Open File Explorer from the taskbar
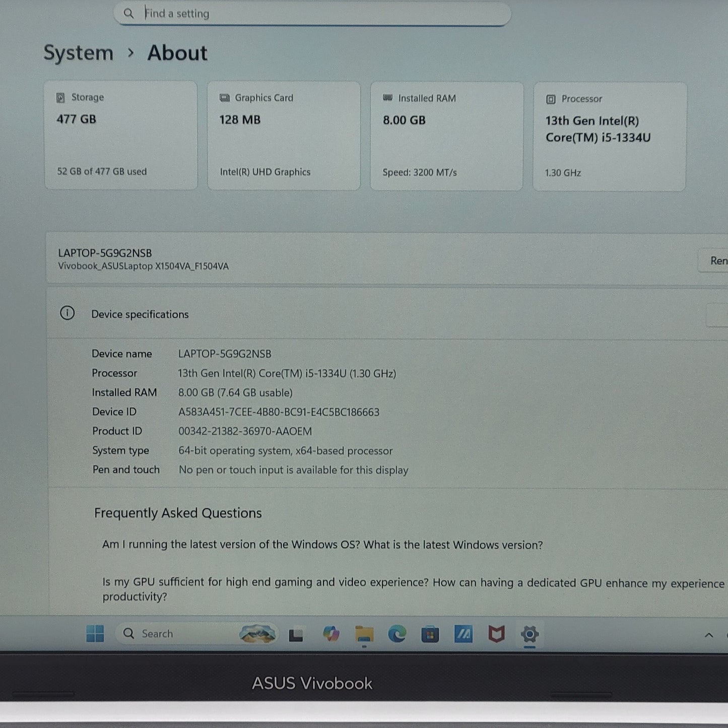The width and height of the screenshot is (728, 728). tap(364, 634)
